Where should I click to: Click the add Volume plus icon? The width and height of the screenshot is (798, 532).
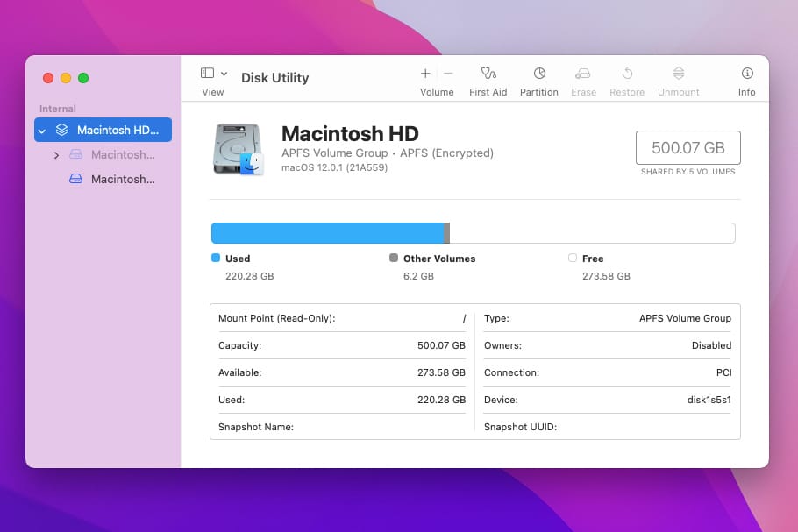point(425,74)
